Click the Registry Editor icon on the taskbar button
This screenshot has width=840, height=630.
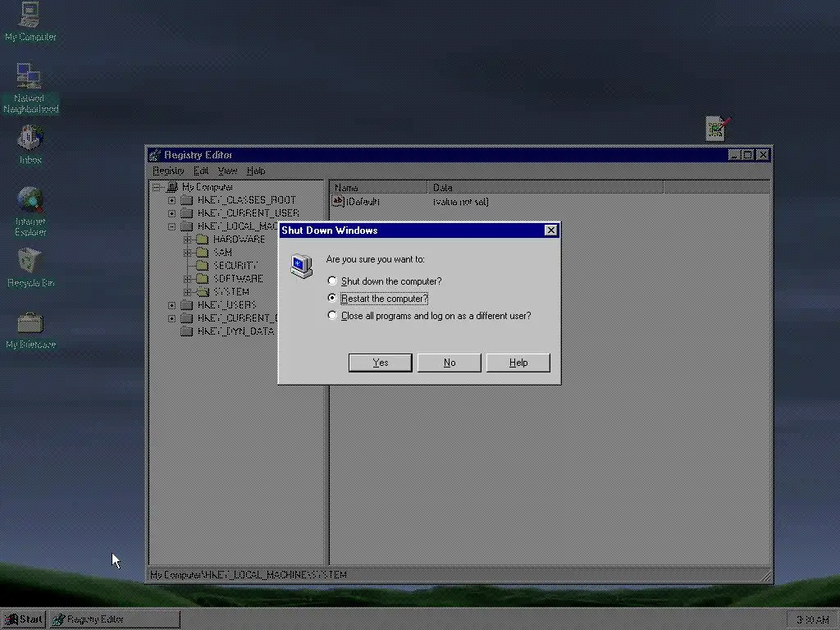58,619
